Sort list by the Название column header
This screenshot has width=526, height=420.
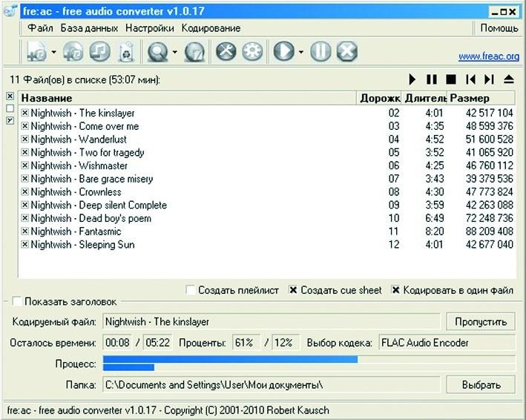click(x=187, y=98)
